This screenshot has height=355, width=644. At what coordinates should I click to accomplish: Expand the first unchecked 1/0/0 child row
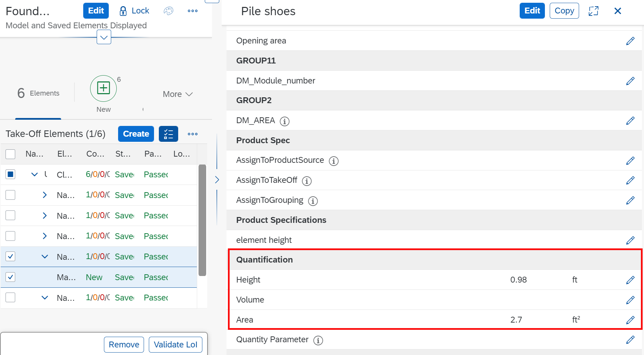click(45, 195)
